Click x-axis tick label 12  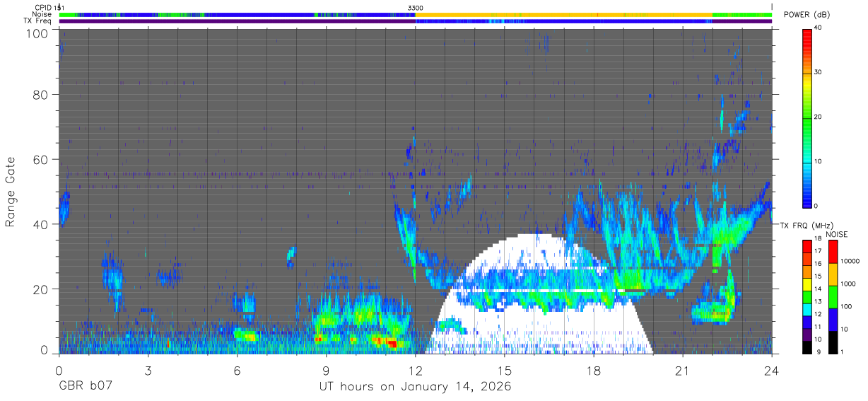click(x=415, y=370)
